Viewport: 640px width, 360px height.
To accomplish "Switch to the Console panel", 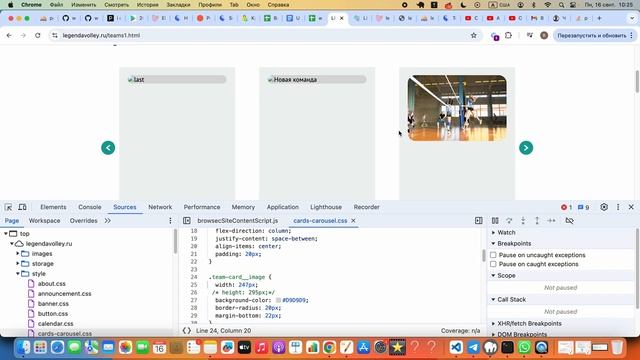I will (90, 207).
